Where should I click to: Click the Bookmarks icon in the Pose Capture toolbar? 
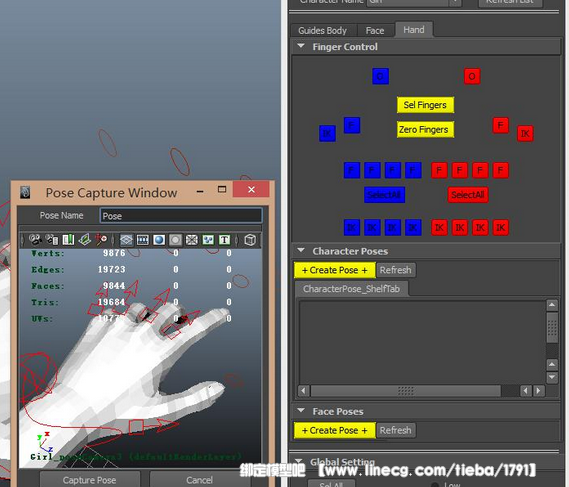click(x=68, y=240)
